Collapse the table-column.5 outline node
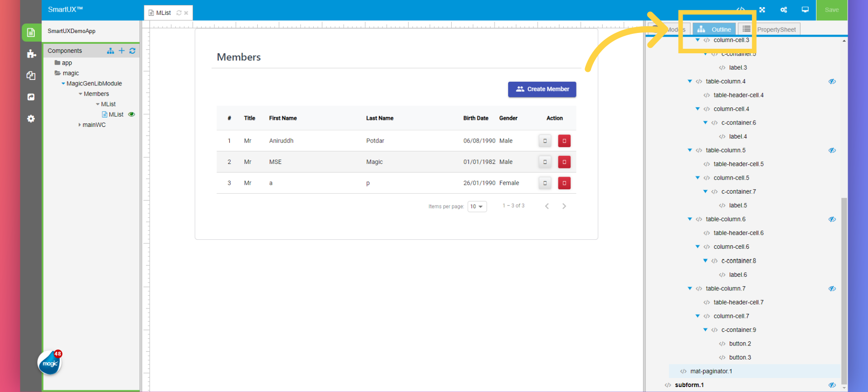The height and width of the screenshot is (392, 868). click(x=689, y=150)
